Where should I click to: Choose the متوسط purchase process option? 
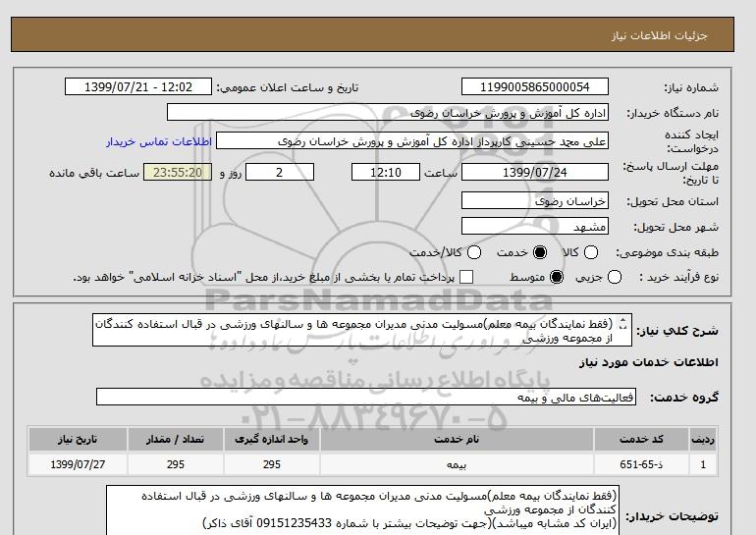557,277
